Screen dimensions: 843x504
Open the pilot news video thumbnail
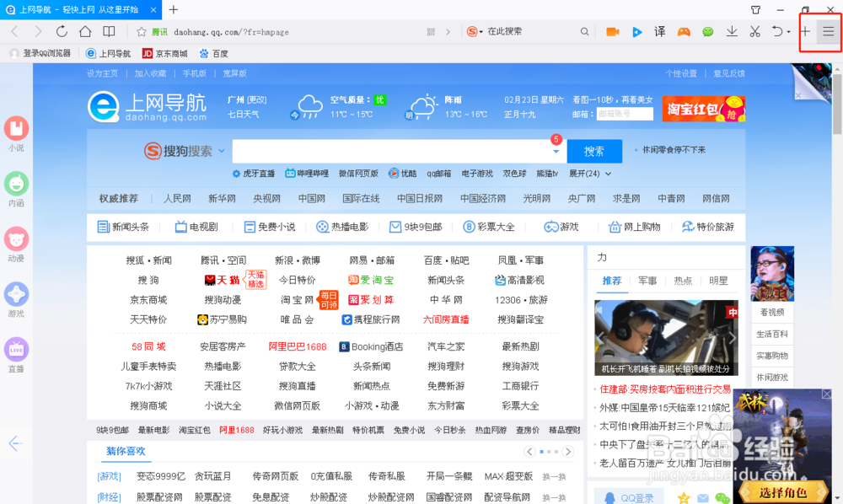666,337
